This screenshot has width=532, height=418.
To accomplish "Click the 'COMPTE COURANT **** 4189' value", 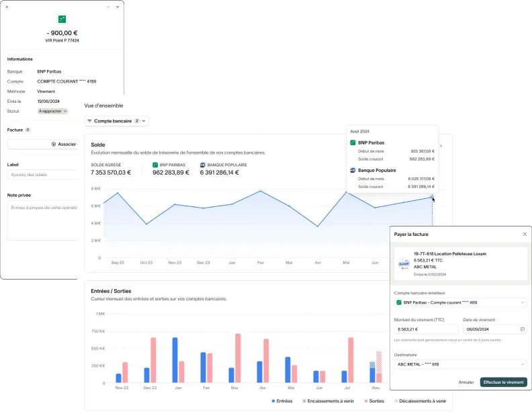I will point(67,81).
